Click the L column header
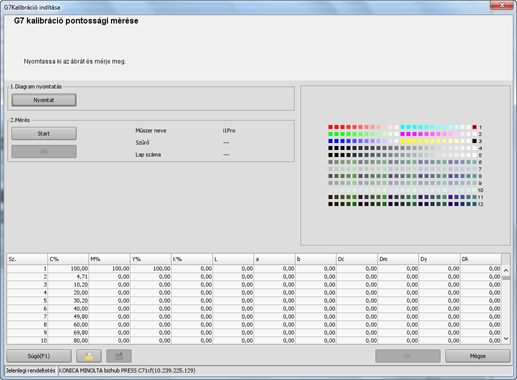The image size is (517, 380). point(233,259)
